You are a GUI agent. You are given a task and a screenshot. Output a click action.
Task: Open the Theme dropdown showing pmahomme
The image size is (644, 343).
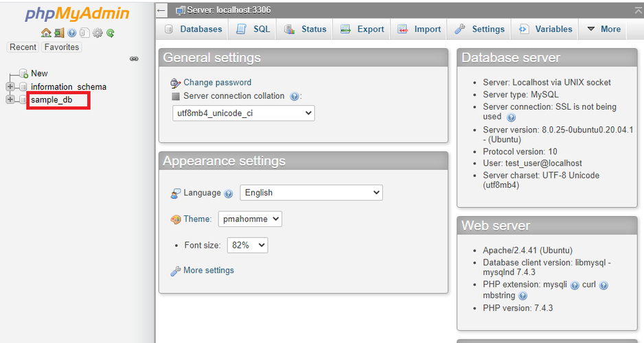point(250,219)
